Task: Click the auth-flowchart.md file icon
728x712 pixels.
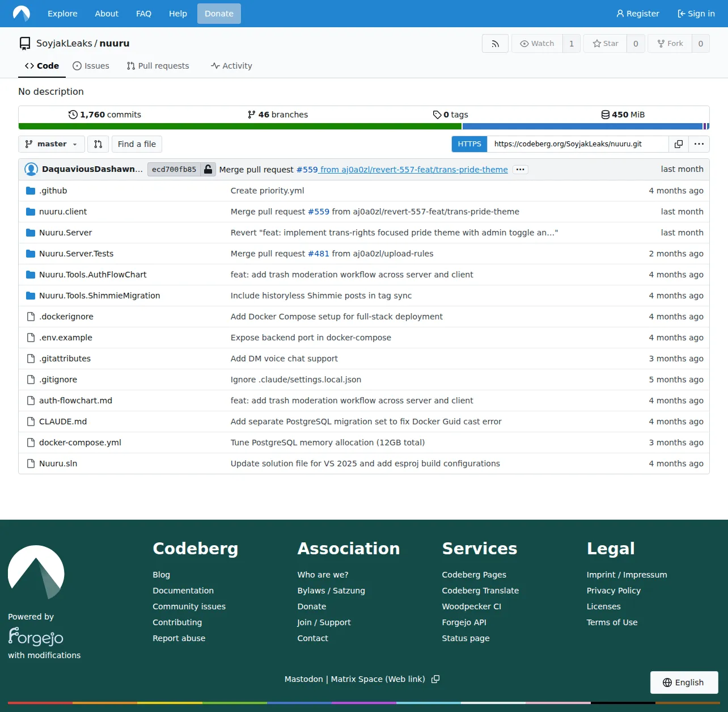Action: pos(31,401)
